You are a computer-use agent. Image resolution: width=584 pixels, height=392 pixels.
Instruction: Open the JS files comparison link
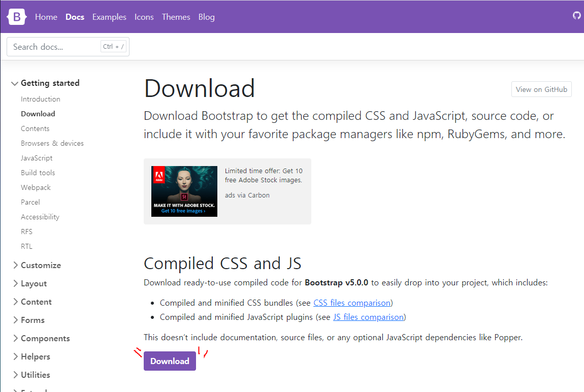[368, 317]
